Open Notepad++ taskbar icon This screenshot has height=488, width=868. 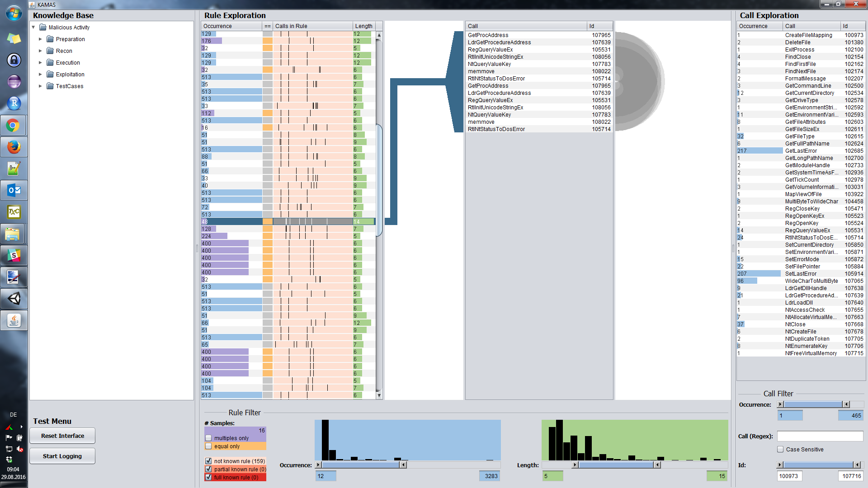[x=14, y=169]
